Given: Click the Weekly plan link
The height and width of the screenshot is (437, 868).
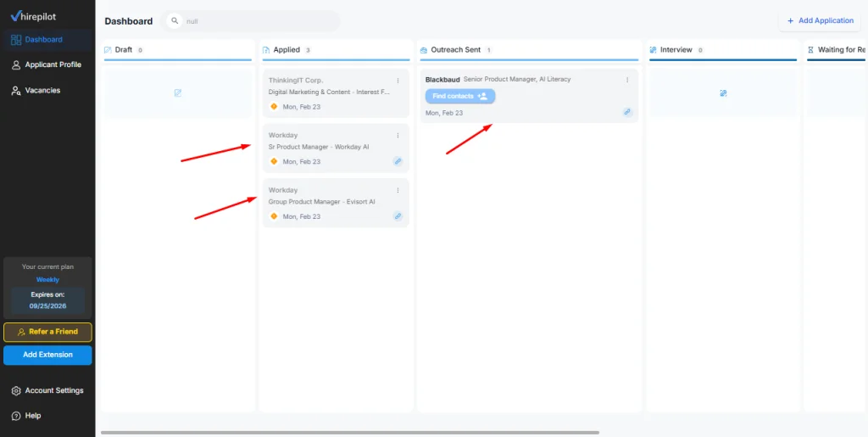Looking at the screenshot, I should (47, 280).
